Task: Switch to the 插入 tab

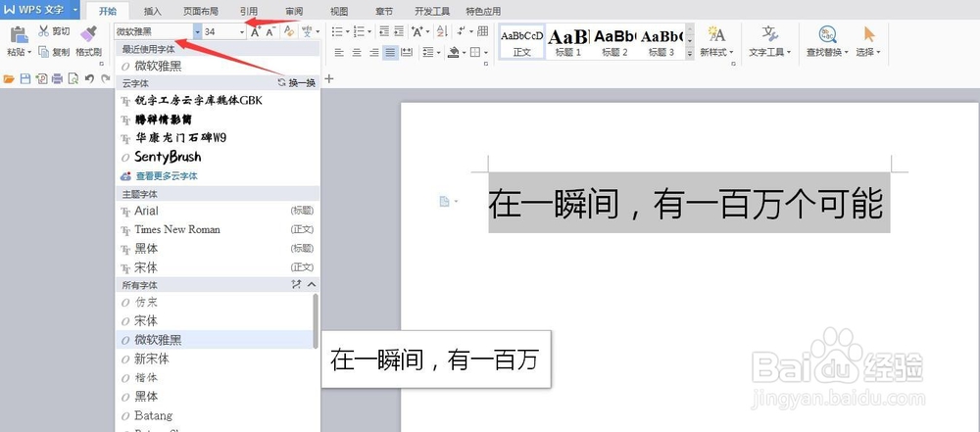Action: point(153,11)
